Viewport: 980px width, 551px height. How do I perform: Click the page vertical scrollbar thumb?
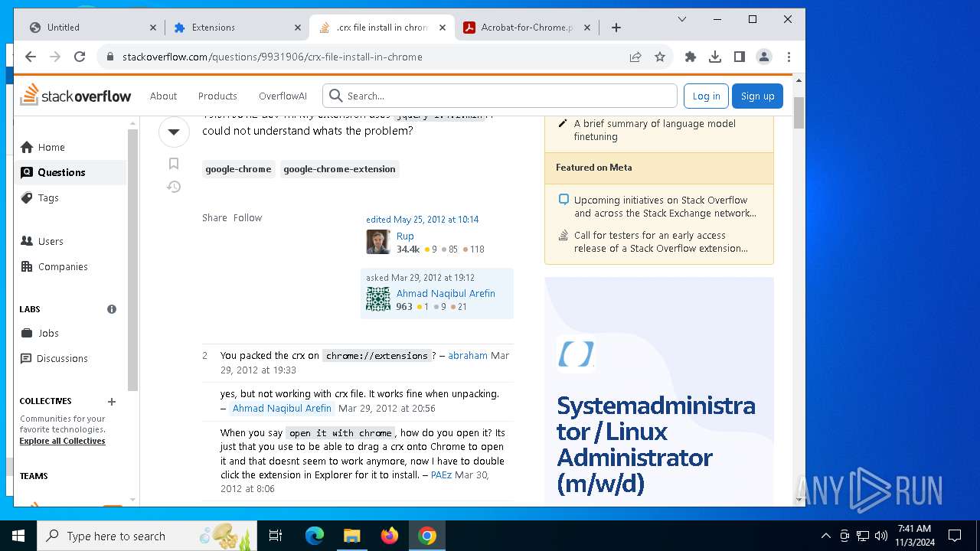pyautogui.click(x=799, y=113)
